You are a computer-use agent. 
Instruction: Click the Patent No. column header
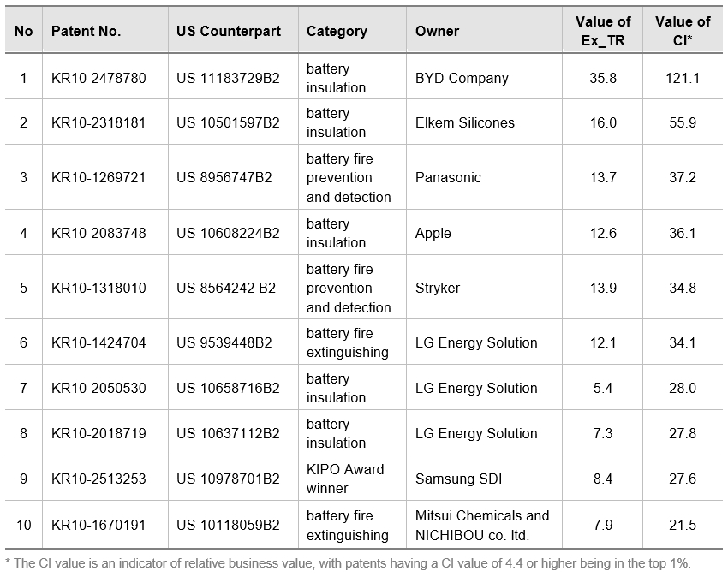86,31
